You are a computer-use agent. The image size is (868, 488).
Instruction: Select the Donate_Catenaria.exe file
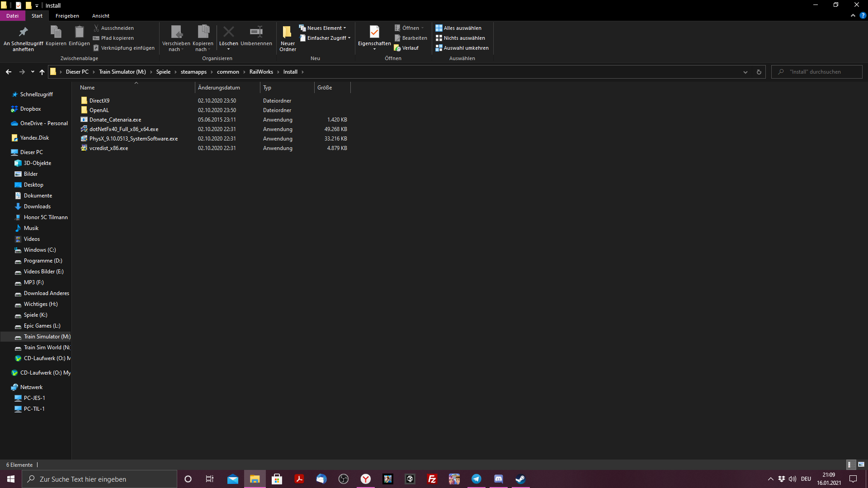click(x=115, y=120)
